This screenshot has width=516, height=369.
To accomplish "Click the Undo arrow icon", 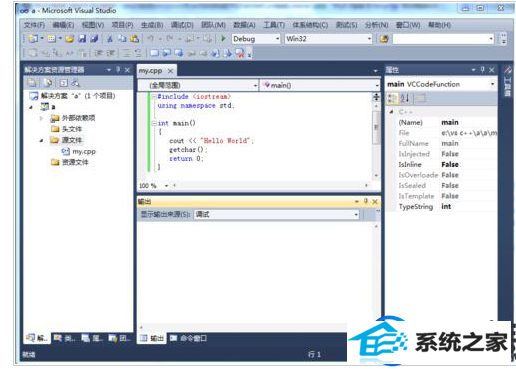I will pos(151,39).
